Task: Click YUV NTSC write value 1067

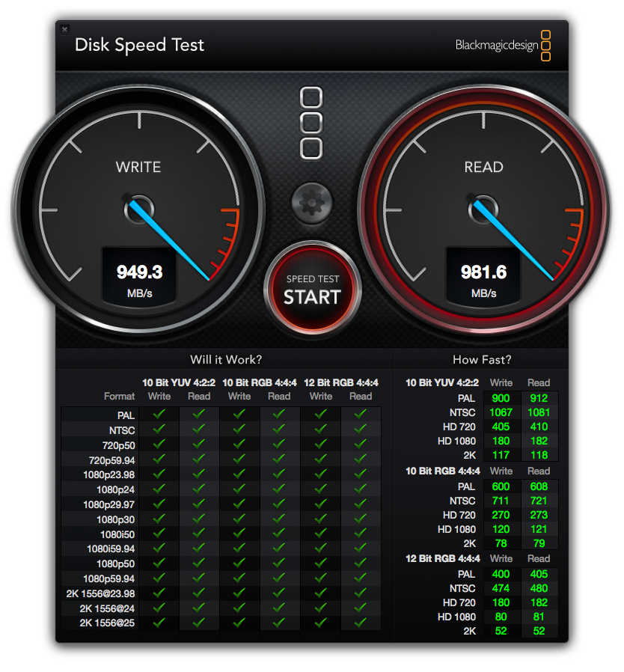Action: pyautogui.click(x=501, y=412)
